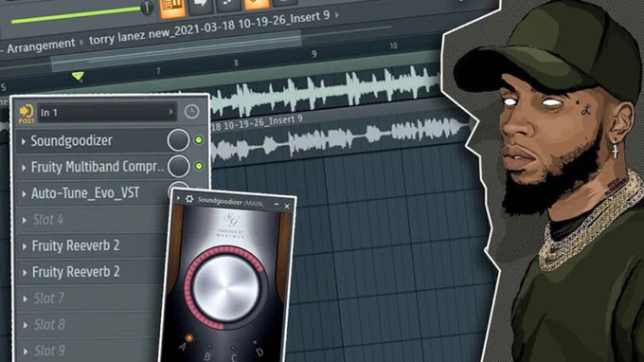This screenshot has width=644, height=362.
Task: Open the Soundgoodizer slot arrow menu
Action: pyautogui.click(x=24, y=141)
